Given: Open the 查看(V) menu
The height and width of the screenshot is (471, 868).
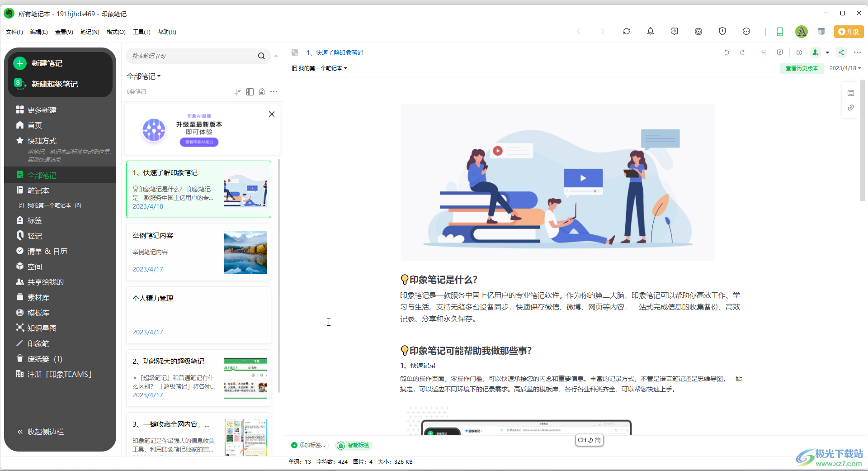Looking at the screenshot, I should pyautogui.click(x=64, y=32).
